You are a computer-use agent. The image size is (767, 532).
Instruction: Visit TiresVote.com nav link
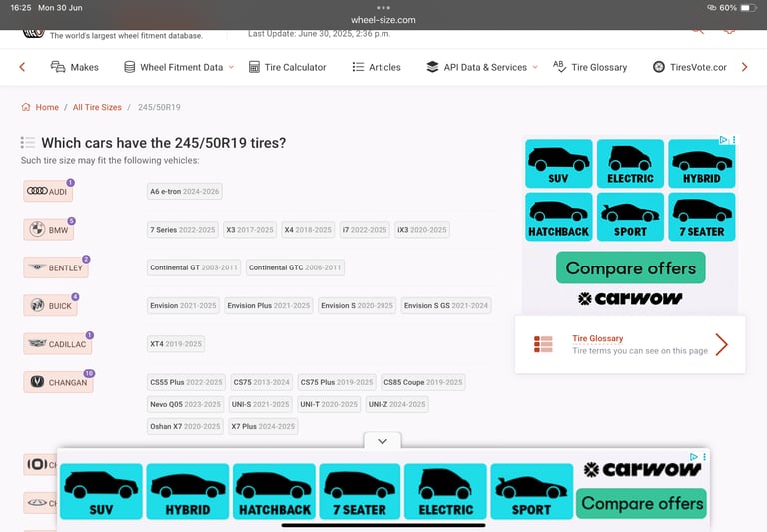690,67
